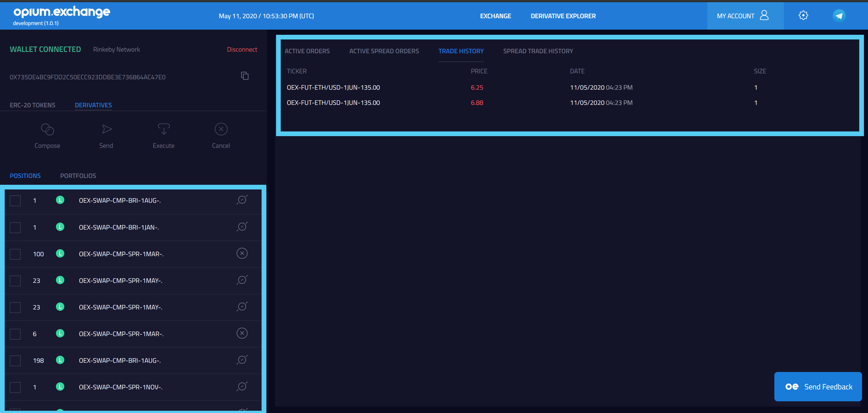Open the Derivative Explorer page
Viewport: 868px width, 413px height.
tap(563, 16)
